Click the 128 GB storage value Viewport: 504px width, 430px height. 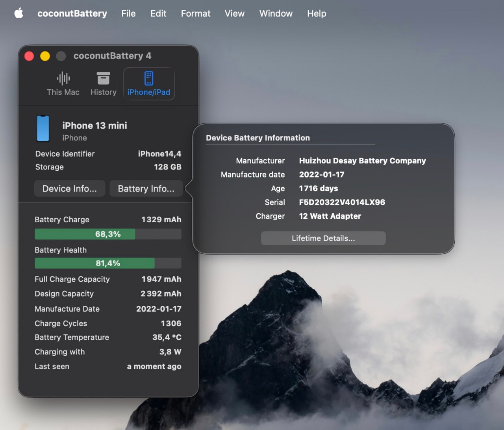(x=167, y=167)
